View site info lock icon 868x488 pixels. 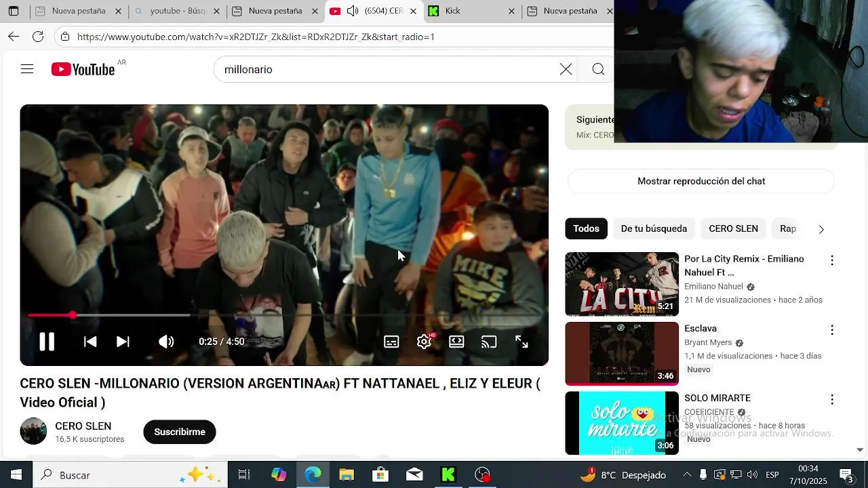coord(65,37)
